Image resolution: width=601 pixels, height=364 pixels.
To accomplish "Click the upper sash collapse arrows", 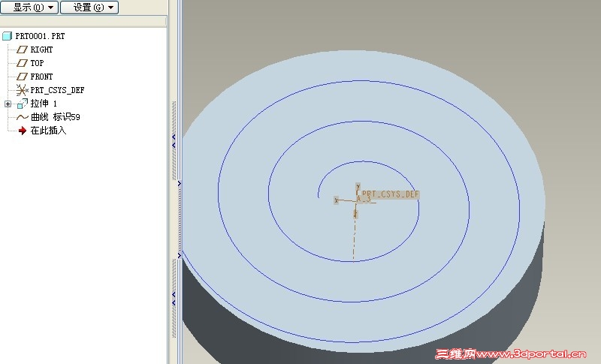I will (174, 141).
